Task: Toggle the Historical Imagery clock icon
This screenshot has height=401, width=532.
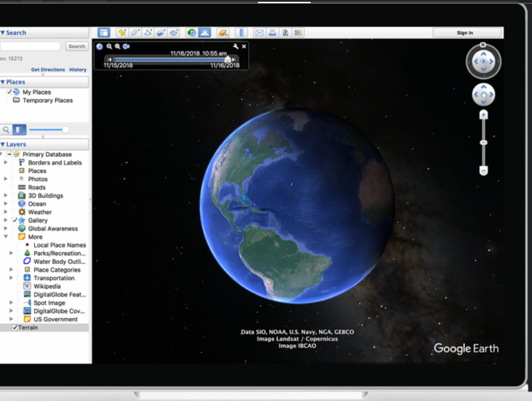Action: pyautogui.click(x=191, y=32)
